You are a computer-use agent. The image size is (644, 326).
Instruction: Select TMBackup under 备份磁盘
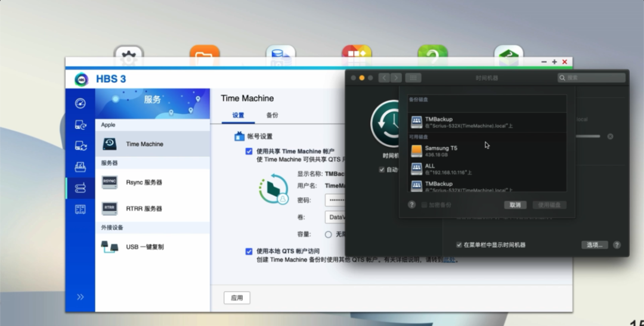pyautogui.click(x=487, y=122)
